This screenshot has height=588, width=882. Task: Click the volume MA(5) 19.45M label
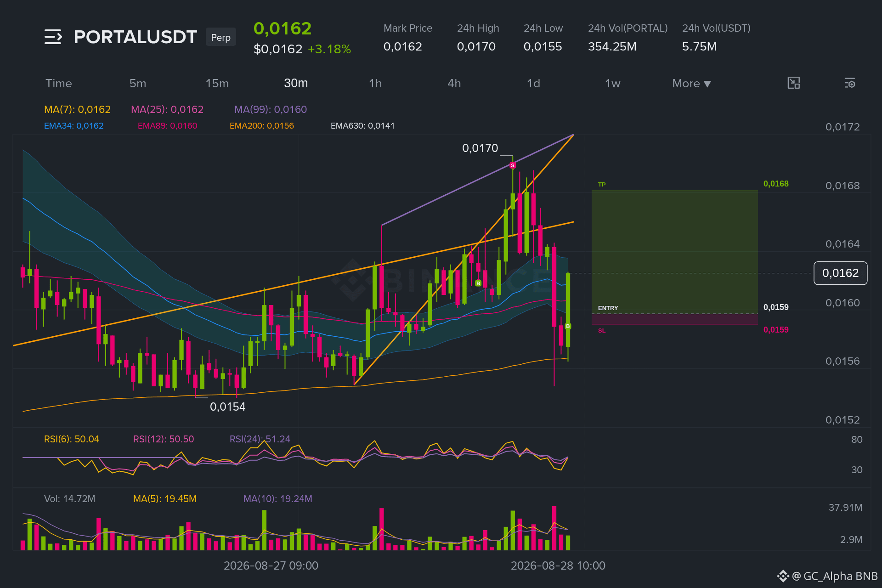pos(165,499)
